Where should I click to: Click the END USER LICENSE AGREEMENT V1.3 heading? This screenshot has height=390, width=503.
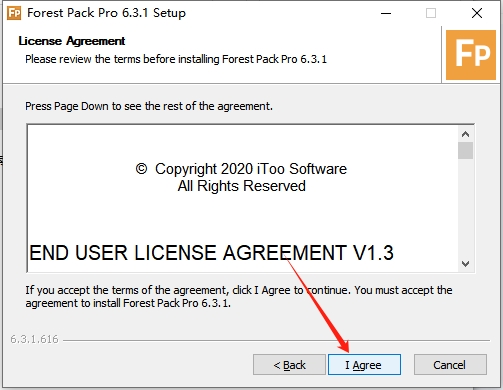pyautogui.click(x=211, y=253)
